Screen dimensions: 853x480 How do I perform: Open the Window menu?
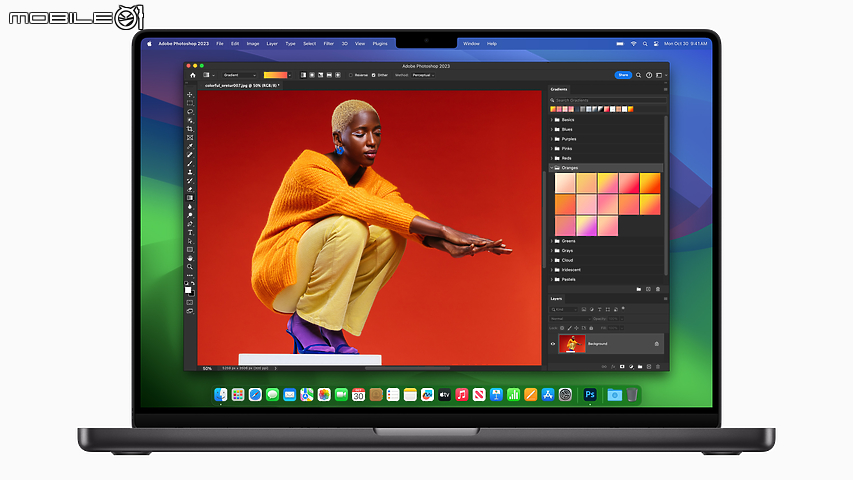(x=471, y=44)
